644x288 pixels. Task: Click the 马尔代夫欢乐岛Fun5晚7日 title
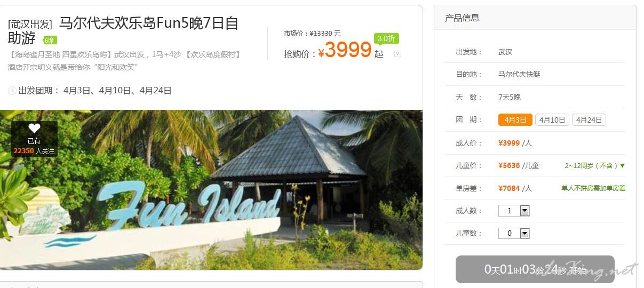[142, 24]
